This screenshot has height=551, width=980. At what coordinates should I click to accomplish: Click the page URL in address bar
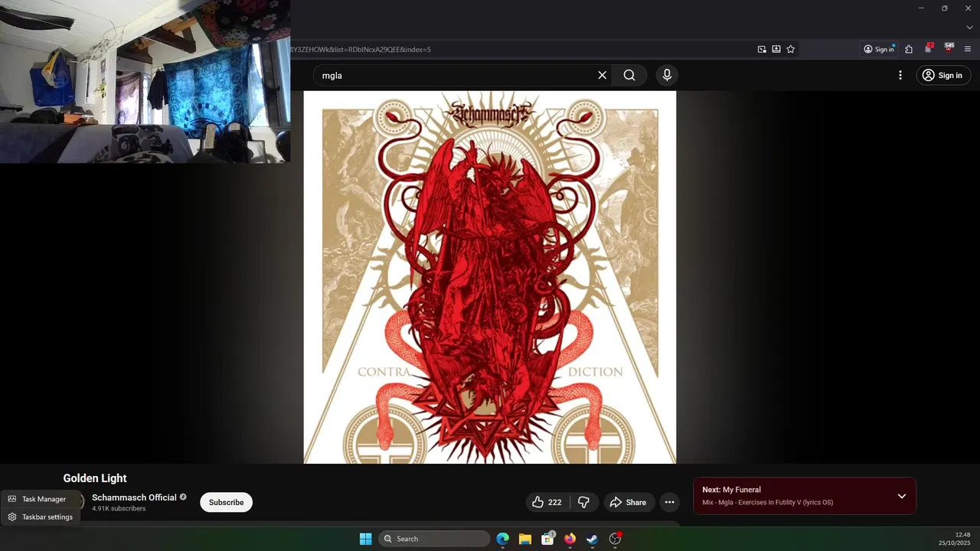point(361,49)
